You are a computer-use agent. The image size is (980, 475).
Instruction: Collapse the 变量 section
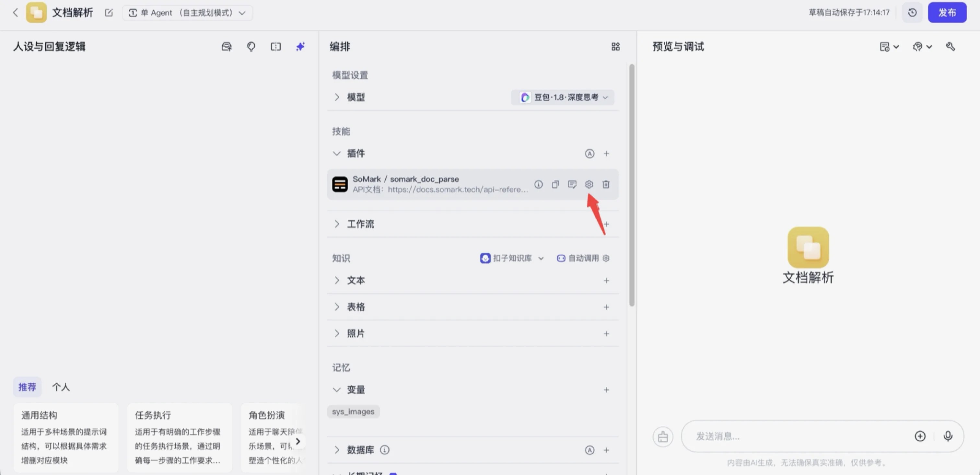[336, 390]
